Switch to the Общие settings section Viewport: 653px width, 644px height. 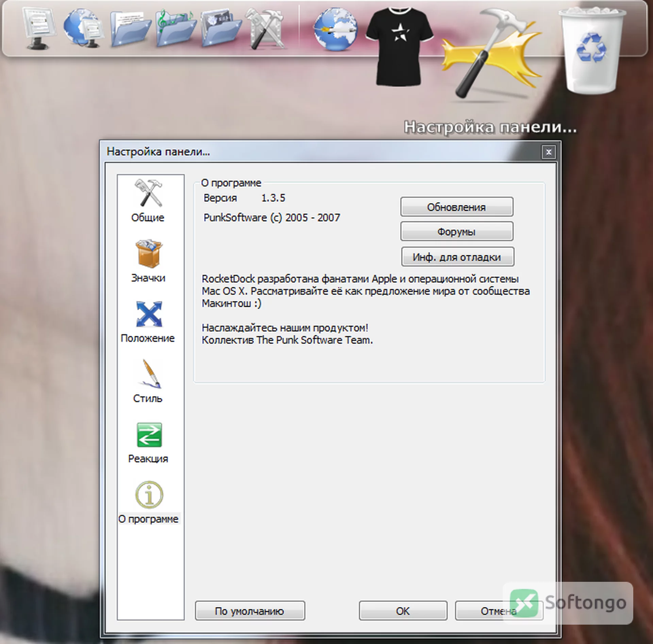148,201
